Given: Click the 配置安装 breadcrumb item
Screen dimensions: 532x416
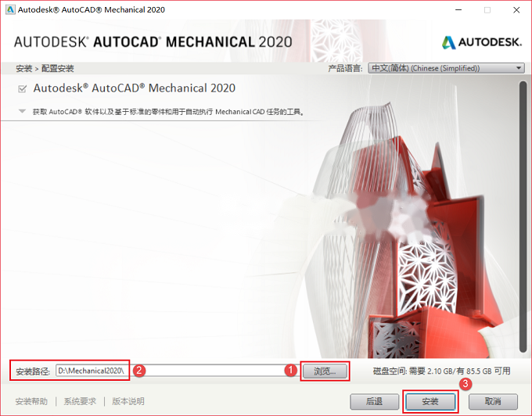Looking at the screenshot, I should 58,69.
